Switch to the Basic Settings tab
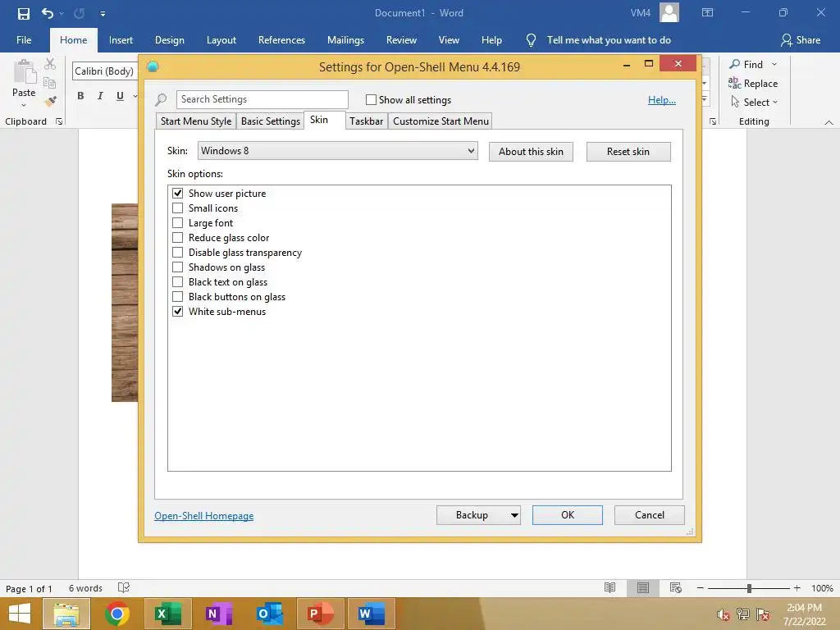Image resolution: width=840 pixels, height=630 pixels. click(270, 121)
